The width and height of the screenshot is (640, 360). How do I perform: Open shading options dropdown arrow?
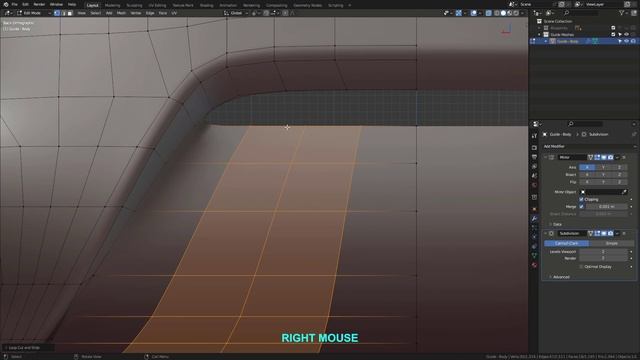pos(522,13)
